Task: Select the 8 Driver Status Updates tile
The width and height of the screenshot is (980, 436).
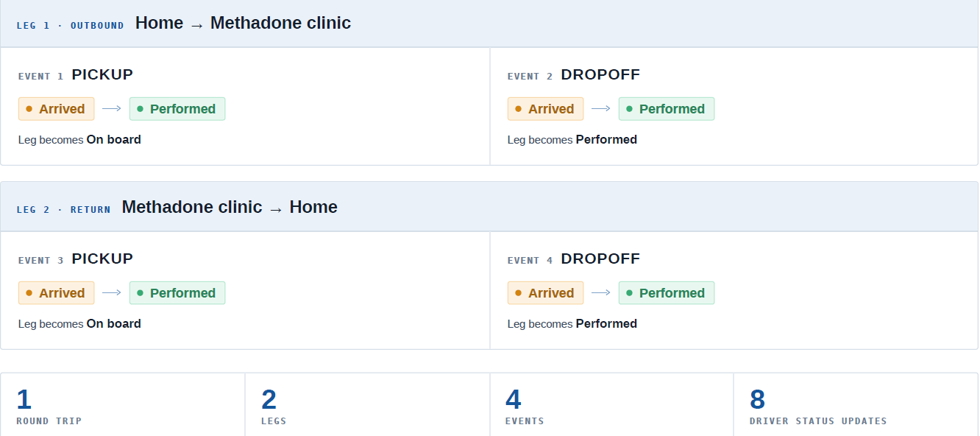Action: [x=856, y=404]
